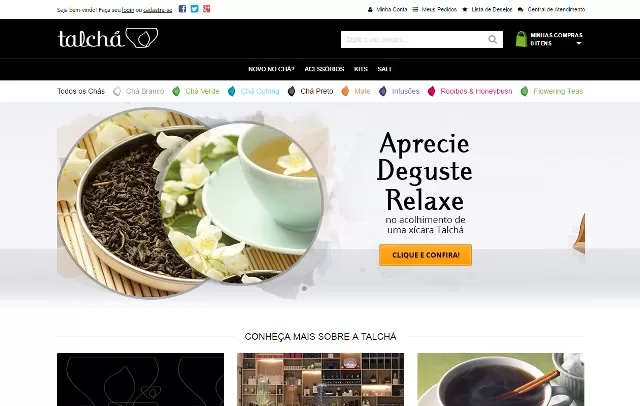Open Rooibos & Honeybush category
The height and width of the screenshot is (406, 640).
pos(476,91)
